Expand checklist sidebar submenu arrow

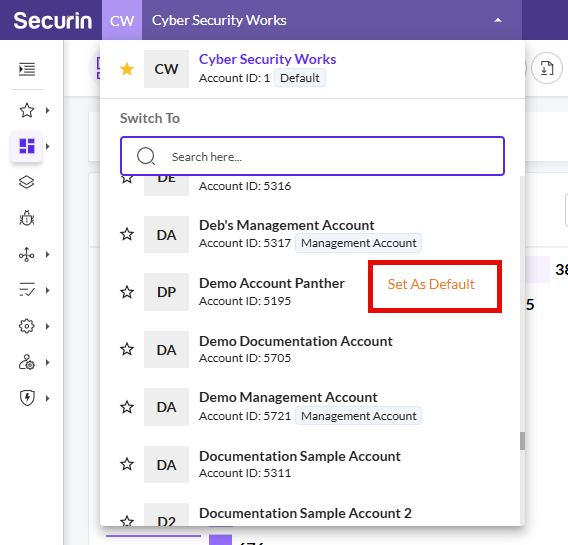(x=47, y=290)
